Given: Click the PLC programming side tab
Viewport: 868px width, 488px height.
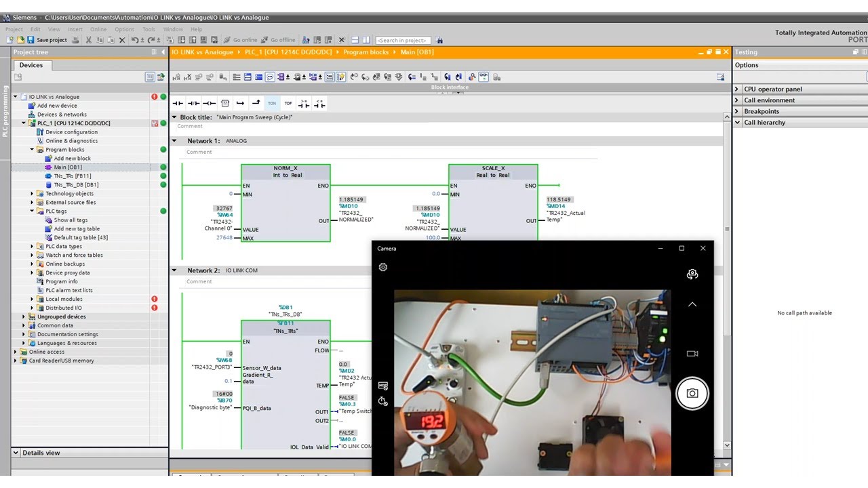Looking at the screenshot, I should click(x=5, y=112).
